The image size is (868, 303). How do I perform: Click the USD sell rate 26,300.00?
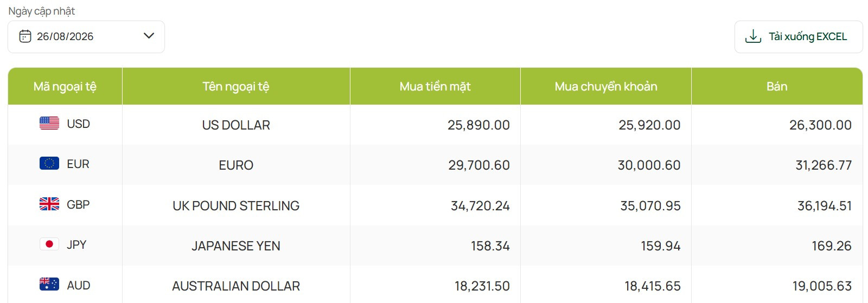[820, 125]
